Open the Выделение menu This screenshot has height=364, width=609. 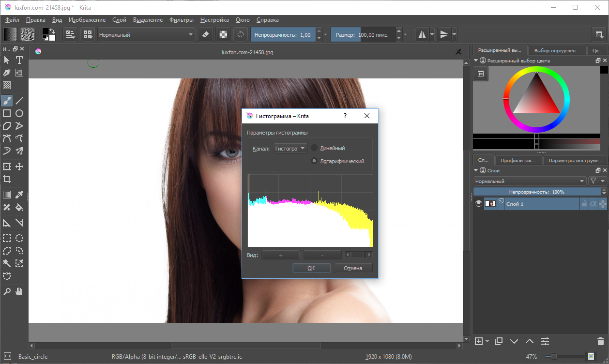pos(148,20)
